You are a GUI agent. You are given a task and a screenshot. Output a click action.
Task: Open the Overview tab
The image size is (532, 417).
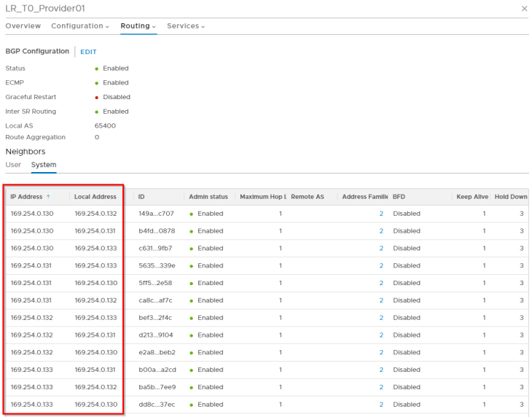coord(23,26)
